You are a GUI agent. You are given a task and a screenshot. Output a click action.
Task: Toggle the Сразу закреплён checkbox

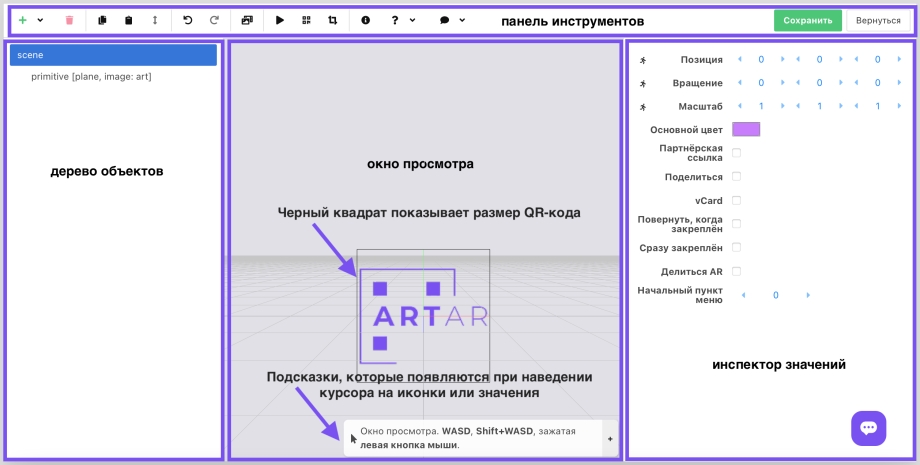tap(737, 247)
